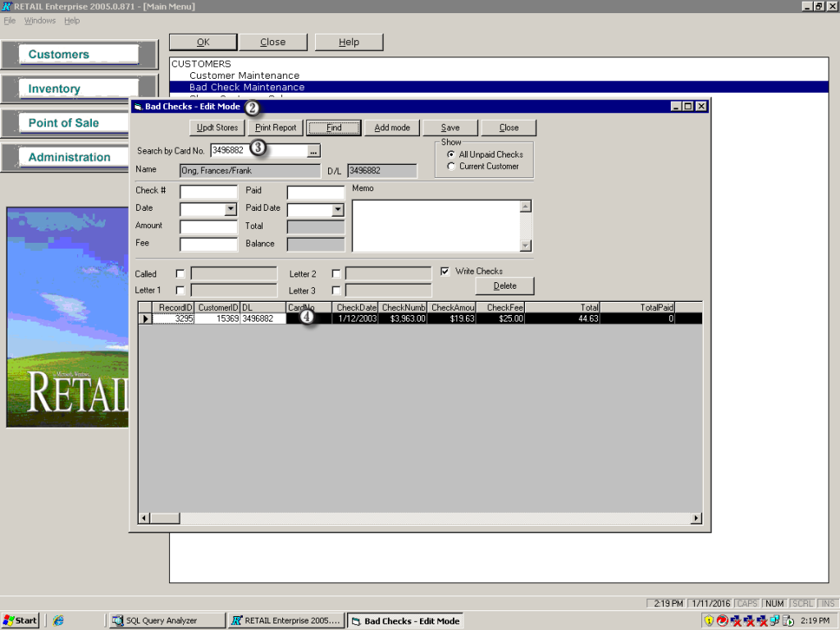This screenshot has width=840, height=630.
Task: Switch to RETAIL Enterprise taskbar button
Action: coord(286,620)
